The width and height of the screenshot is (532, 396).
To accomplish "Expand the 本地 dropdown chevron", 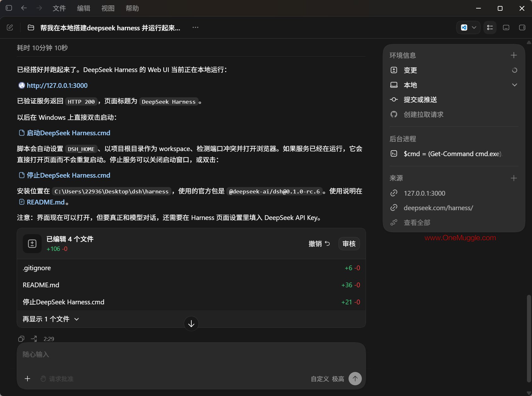I will point(515,85).
